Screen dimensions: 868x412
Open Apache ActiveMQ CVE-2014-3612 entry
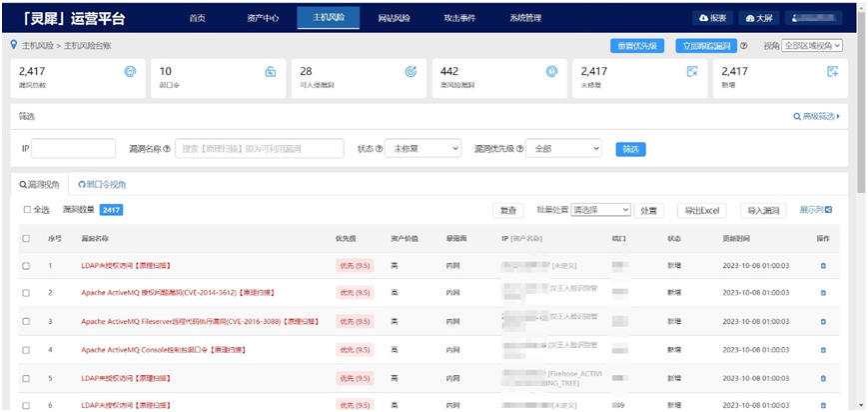click(x=178, y=293)
